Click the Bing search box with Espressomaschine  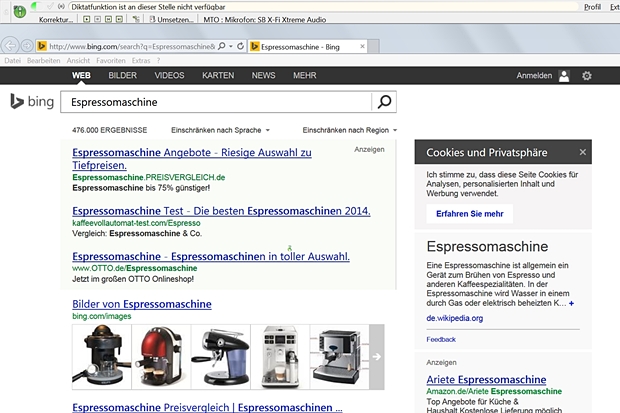pos(216,102)
